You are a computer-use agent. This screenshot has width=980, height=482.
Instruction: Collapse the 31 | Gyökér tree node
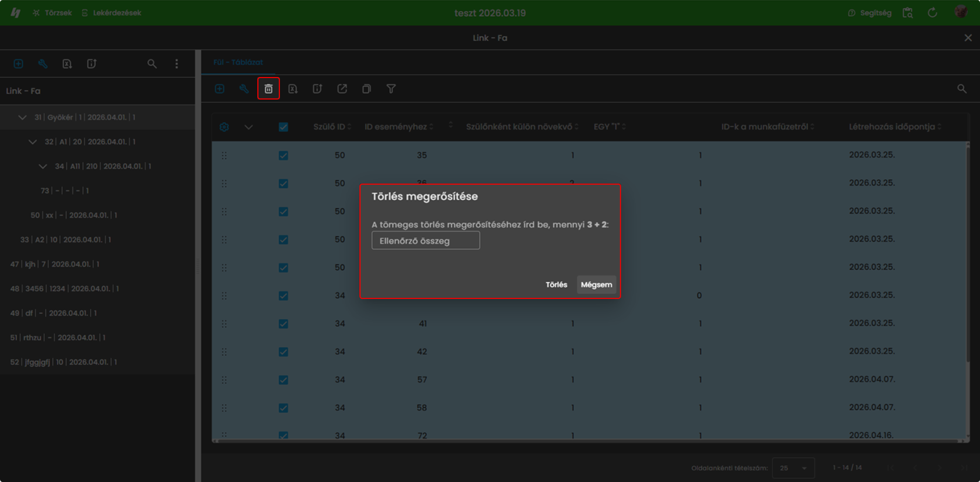click(22, 117)
